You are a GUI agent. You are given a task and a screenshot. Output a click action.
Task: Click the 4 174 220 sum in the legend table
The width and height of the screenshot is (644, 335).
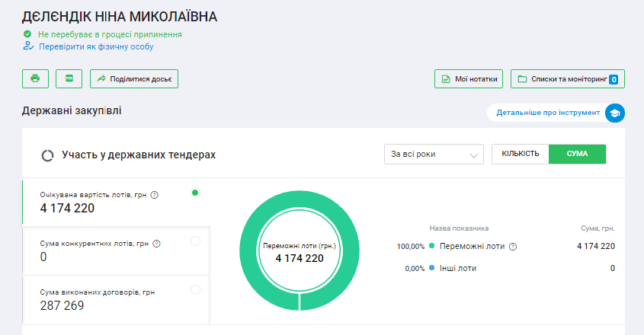(x=595, y=246)
